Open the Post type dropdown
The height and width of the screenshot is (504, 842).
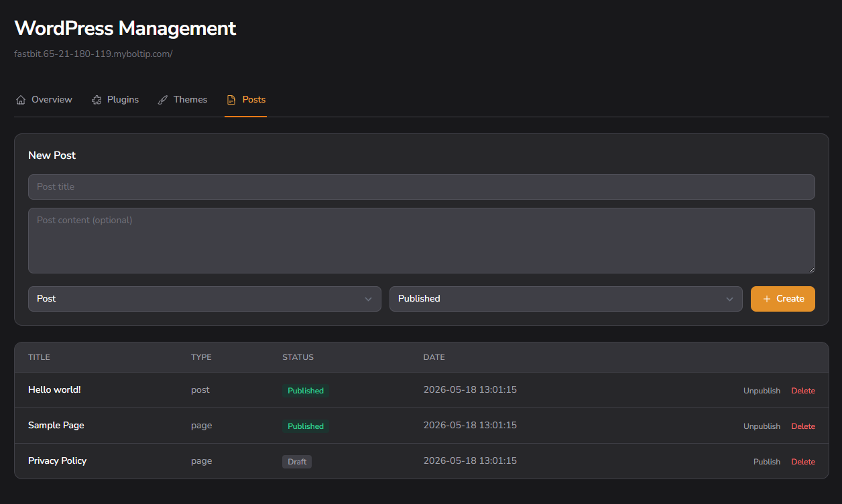(x=204, y=299)
